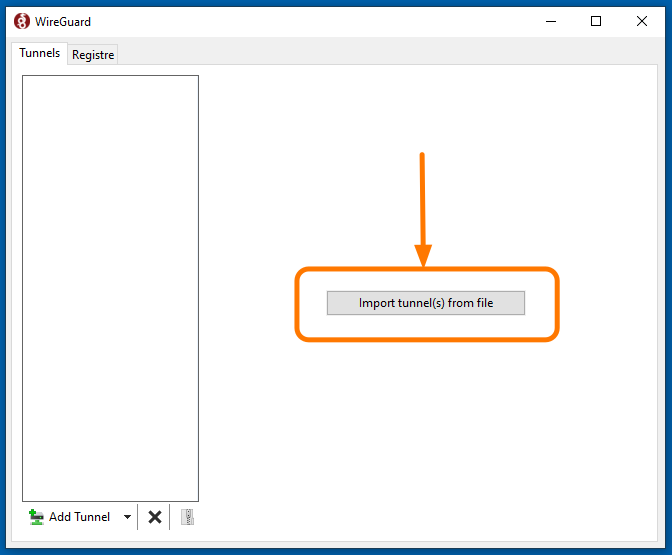
Task: Click the separator between dropdown arrow and X
Action: (x=138, y=517)
